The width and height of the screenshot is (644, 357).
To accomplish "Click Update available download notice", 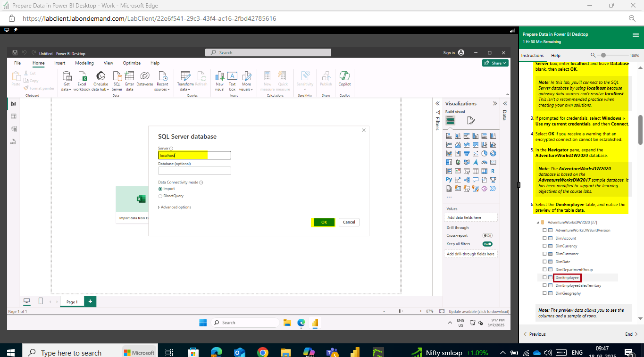I will 479,311.
